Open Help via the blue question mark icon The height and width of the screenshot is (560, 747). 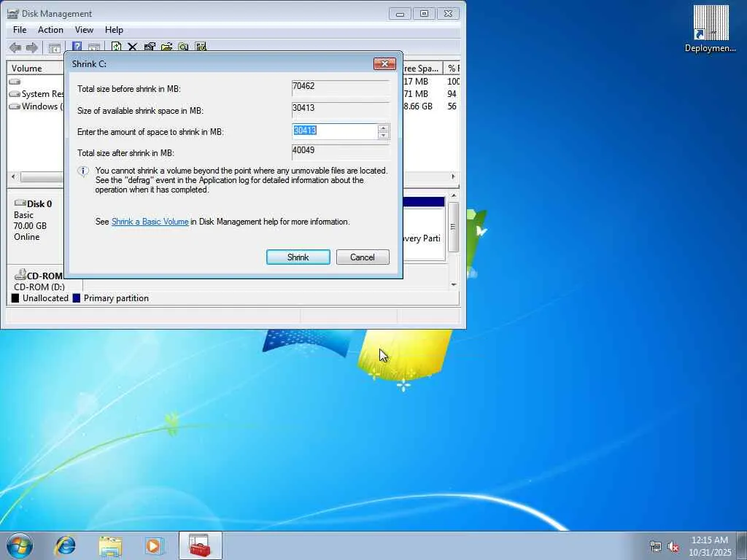coord(77,47)
